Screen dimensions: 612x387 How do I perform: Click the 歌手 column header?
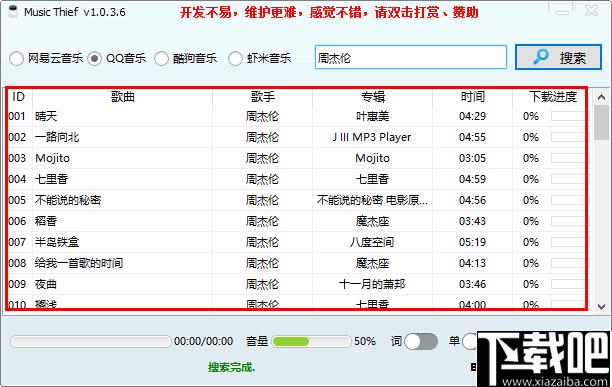pos(262,96)
